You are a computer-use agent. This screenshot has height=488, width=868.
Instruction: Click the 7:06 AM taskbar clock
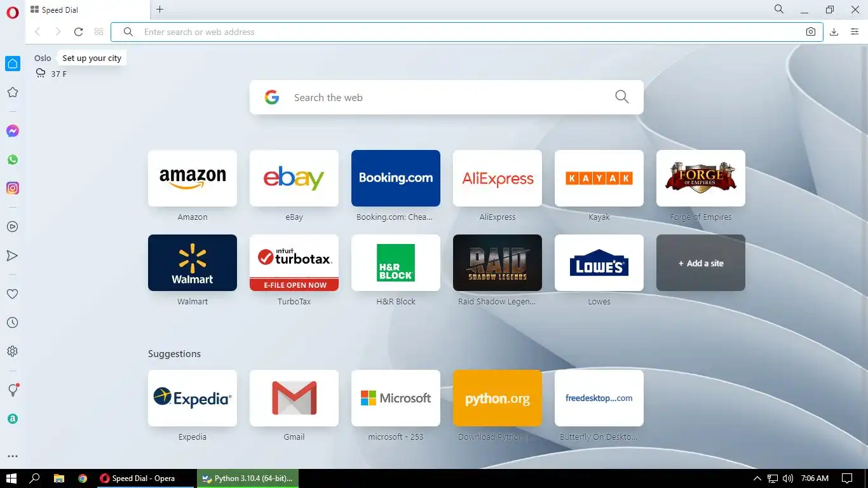(x=815, y=478)
